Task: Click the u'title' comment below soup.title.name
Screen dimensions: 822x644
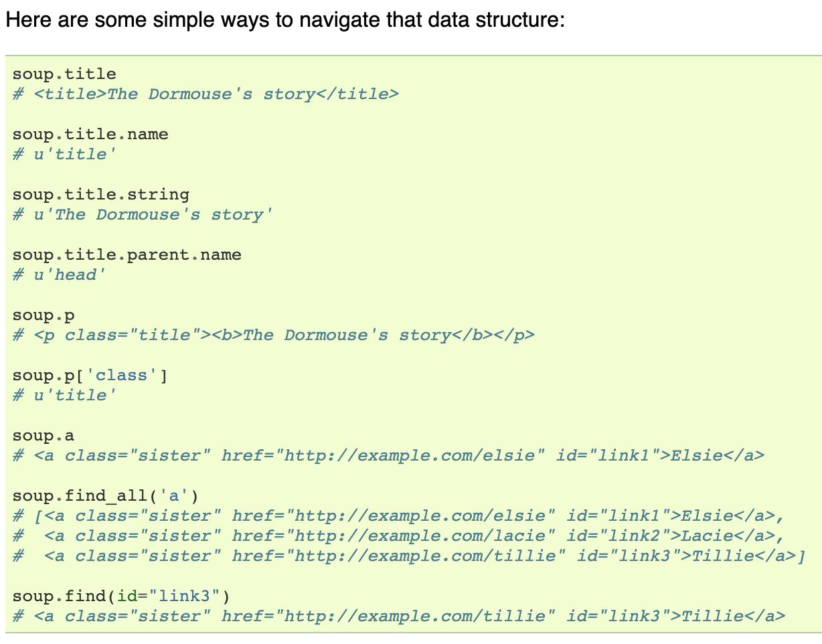Action: pyautogui.click(x=64, y=155)
